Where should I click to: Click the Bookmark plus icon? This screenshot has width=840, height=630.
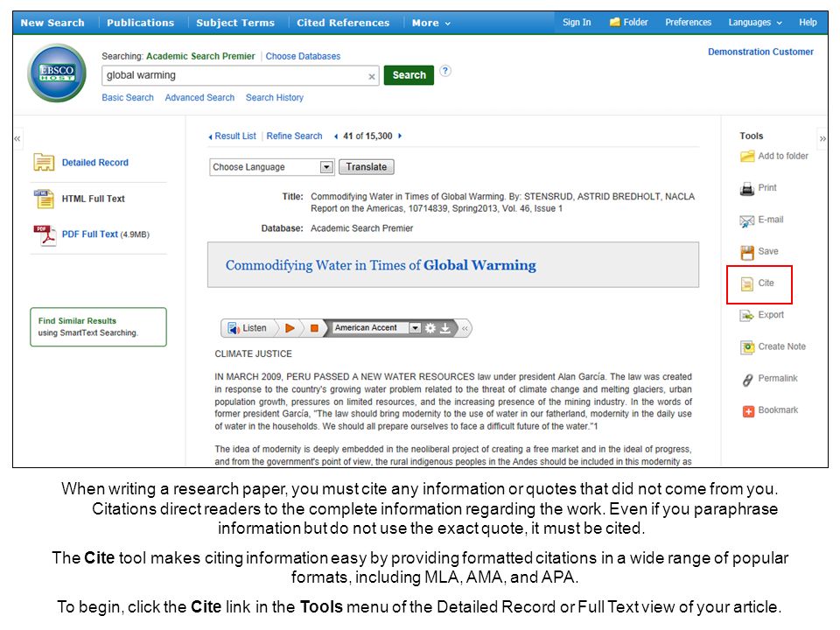pyautogui.click(x=748, y=411)
